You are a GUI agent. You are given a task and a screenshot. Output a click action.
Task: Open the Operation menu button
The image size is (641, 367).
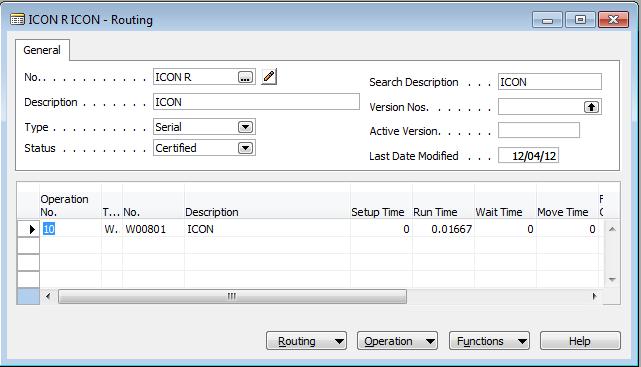tap(397, 341)
